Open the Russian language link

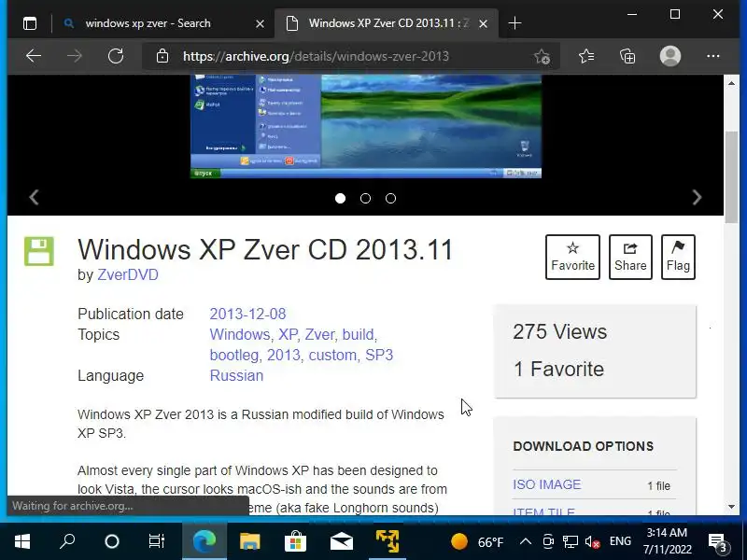(236, 376)
